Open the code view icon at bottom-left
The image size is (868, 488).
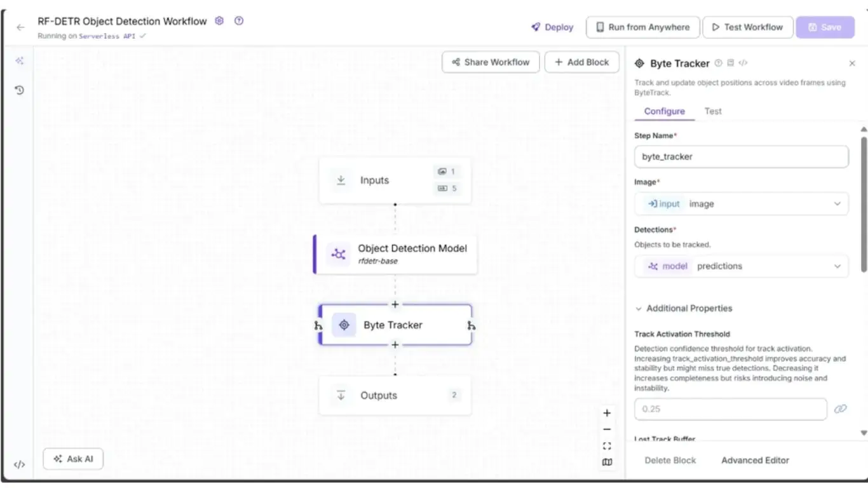pyautogui.click(x=20, y=464)
